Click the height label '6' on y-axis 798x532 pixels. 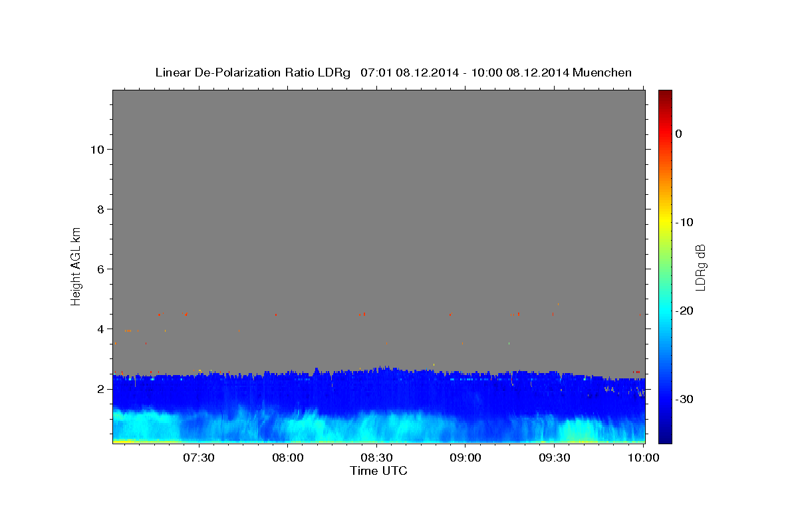tap(99, 269)
